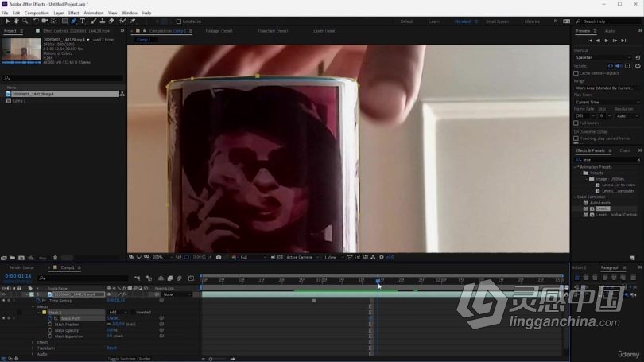Viewport: 644px width, 362px height.
Task: Click the New Folder icon in Project panel
Action: (13, 258)
